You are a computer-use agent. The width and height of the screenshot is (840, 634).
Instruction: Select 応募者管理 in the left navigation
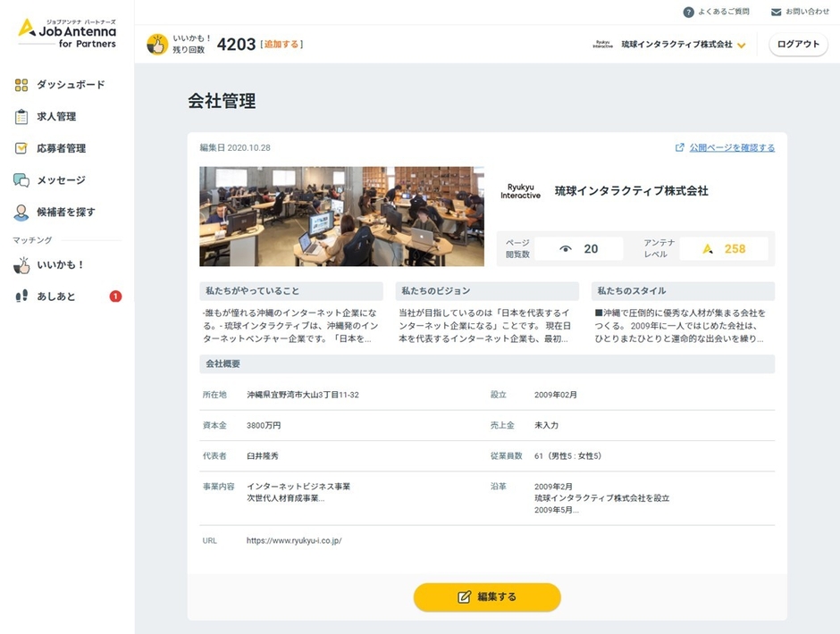[59, 147]
